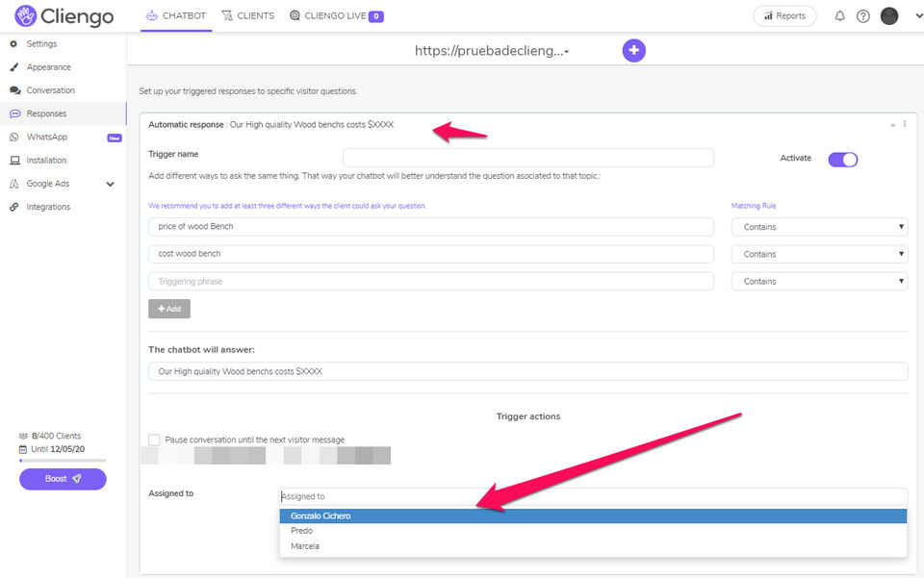
Task: Open the CLIENTS tab
Action: (x=247, y=16)
